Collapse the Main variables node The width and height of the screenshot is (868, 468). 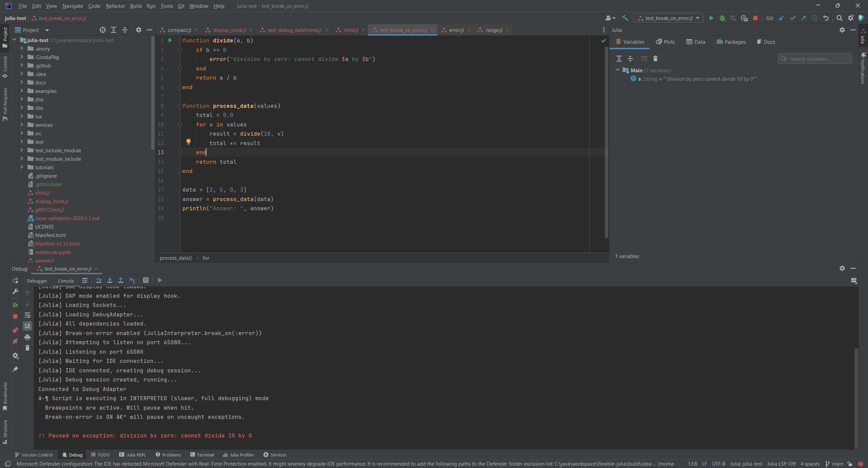coord(618,70)
